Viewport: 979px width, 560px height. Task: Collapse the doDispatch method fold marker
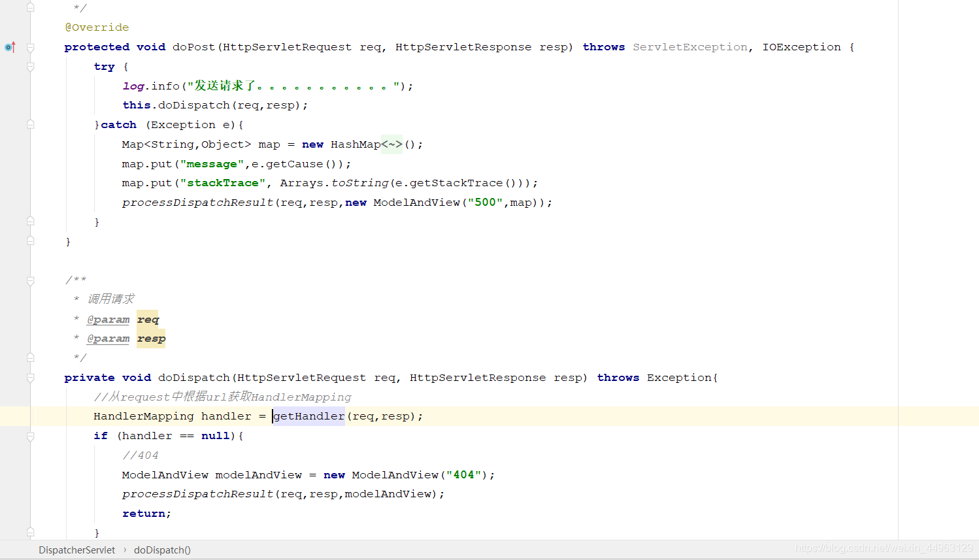30,378
